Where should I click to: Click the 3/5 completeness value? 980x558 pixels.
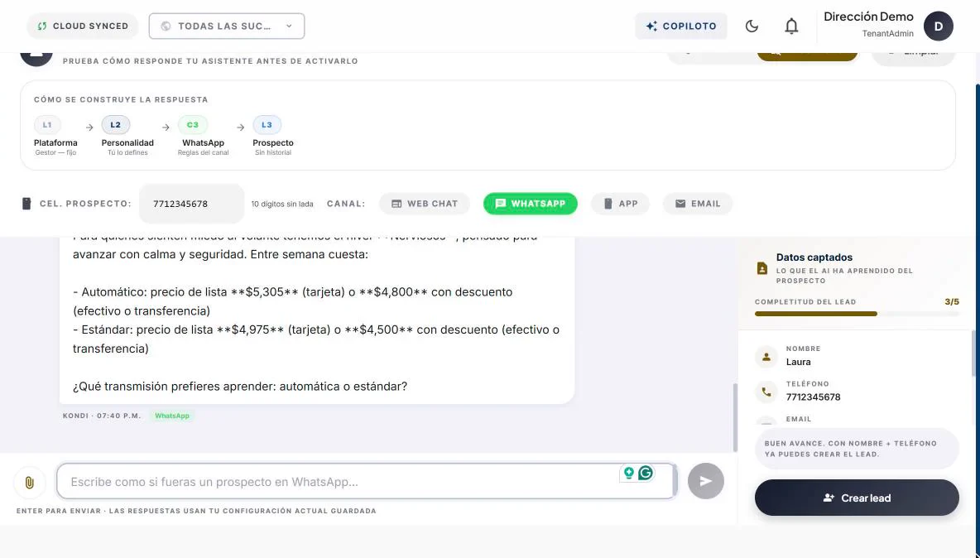(x=952, y=302)
